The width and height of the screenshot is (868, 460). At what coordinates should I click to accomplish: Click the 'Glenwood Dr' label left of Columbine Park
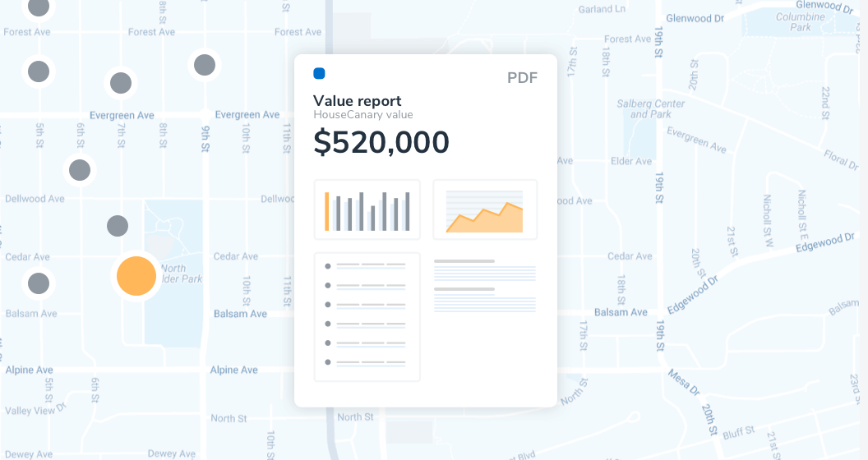tap(695, 18)
